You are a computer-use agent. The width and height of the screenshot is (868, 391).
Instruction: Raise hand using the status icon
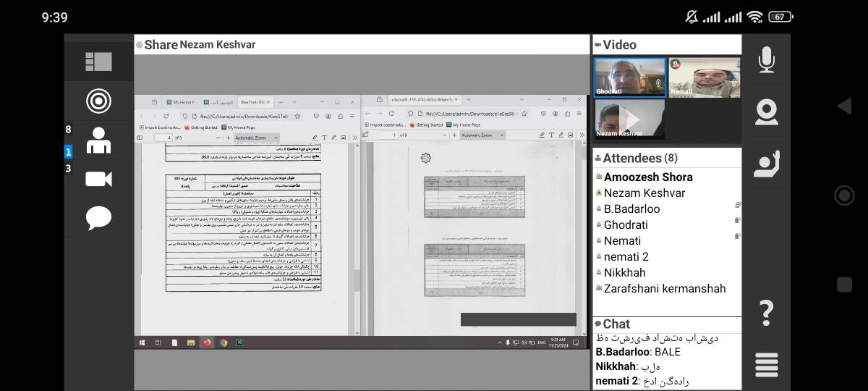pyautogui.click(x=766, y=164)
